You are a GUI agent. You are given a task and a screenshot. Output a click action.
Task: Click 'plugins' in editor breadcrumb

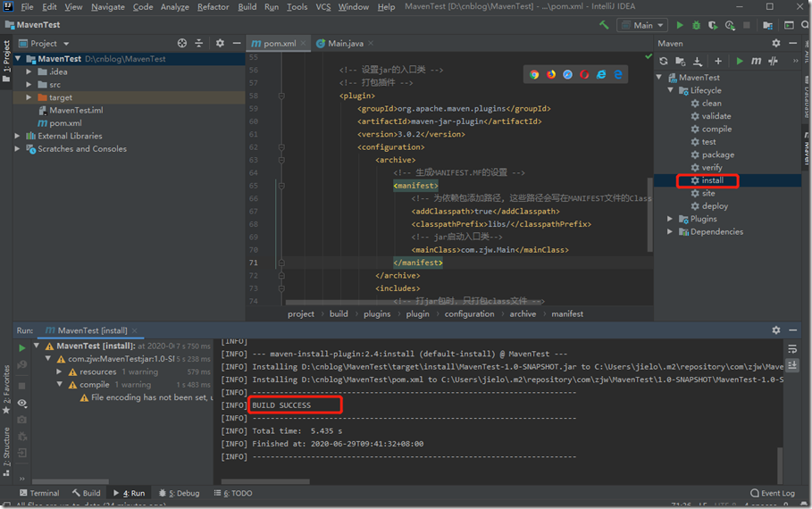(377, 313)
